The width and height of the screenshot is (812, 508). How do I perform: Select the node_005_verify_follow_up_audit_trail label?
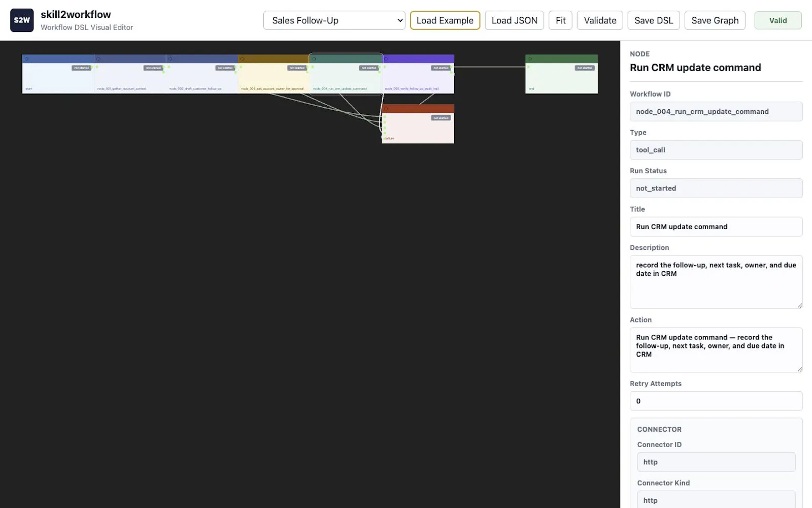[x=412, y=89]
